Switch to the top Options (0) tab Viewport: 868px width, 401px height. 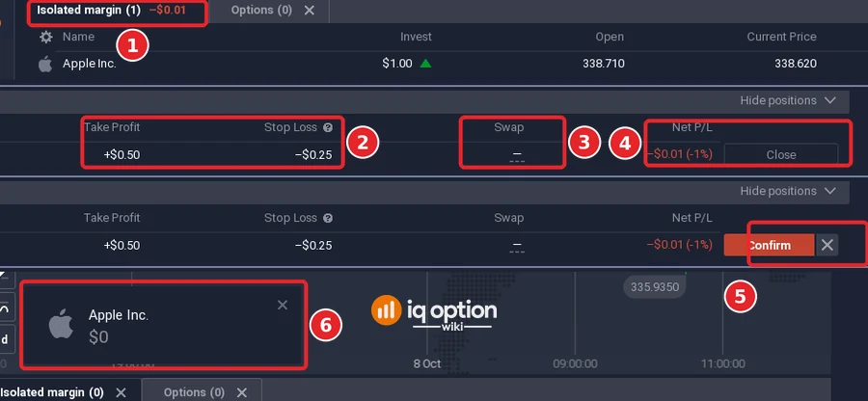click(261, 11)
